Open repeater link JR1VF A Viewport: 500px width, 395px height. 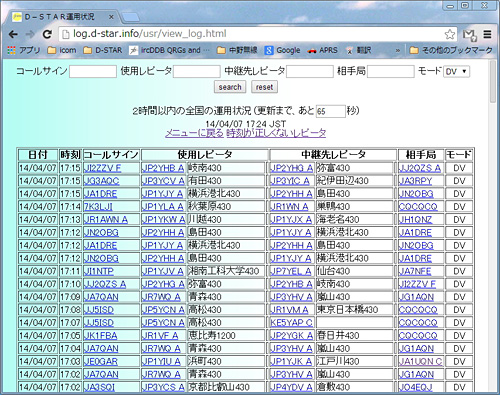[160, 336]
